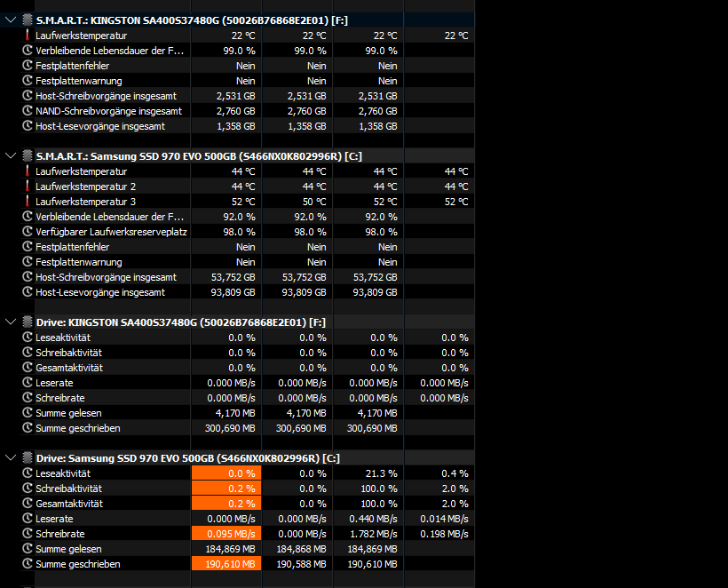Click the 98.0 % current reserve space value
The height and width of the screenshot is (588, 728).
(239, 232)
